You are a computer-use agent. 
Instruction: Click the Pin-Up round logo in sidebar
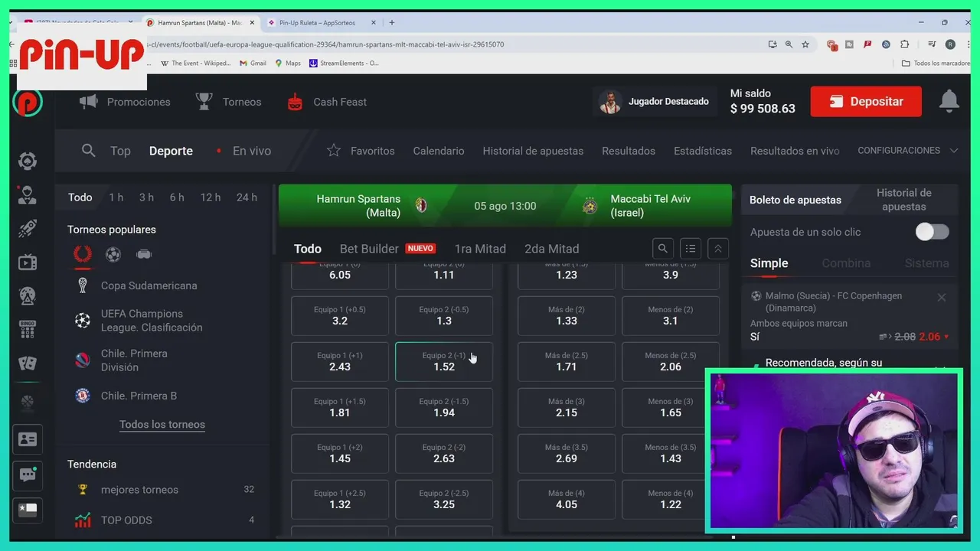click(x=28, y=102)
